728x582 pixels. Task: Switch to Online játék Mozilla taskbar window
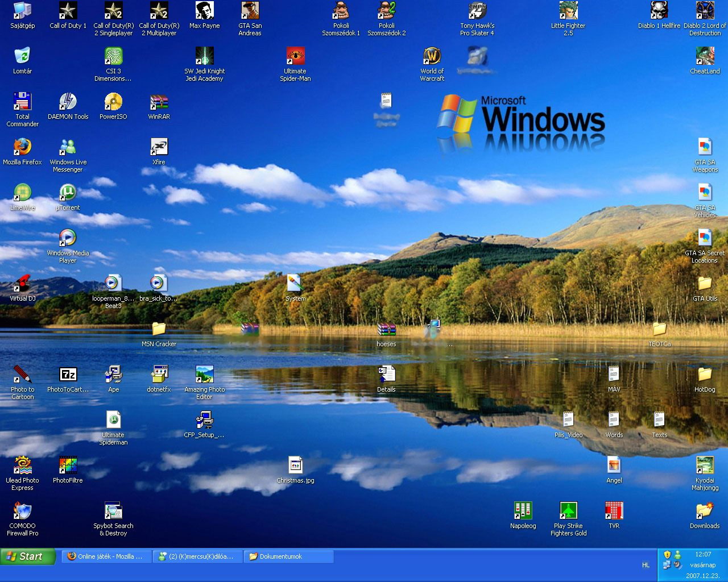[x=106, y=556]
